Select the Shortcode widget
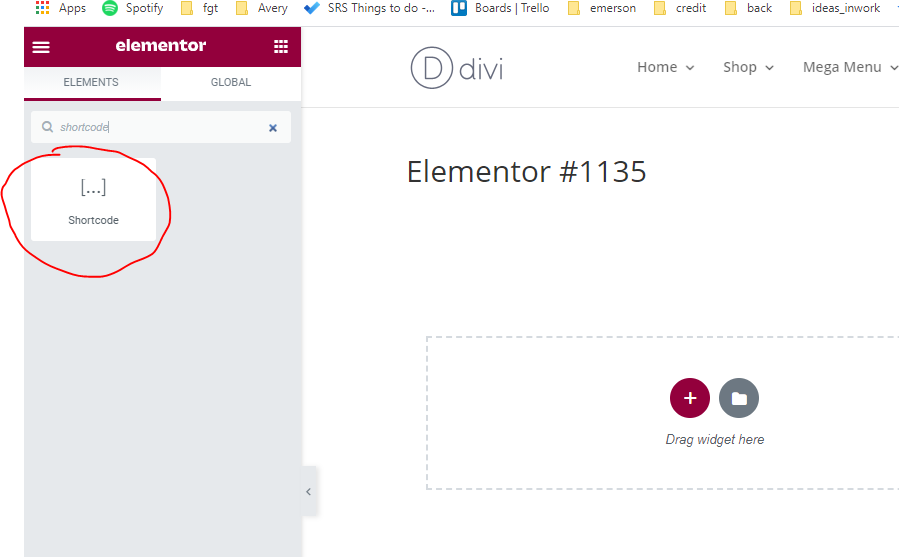899x557 pixels. (x=93, y=200)
